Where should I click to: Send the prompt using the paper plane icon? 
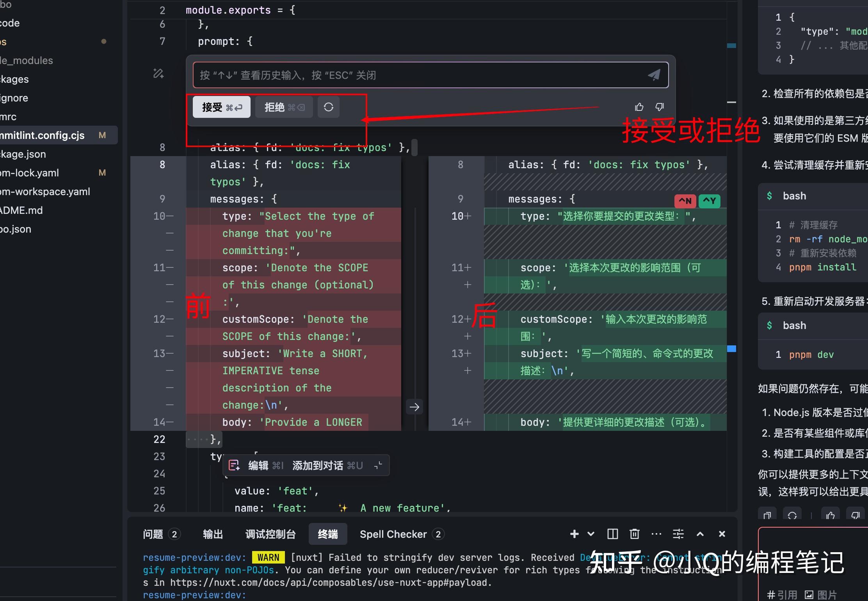point(654,75)
